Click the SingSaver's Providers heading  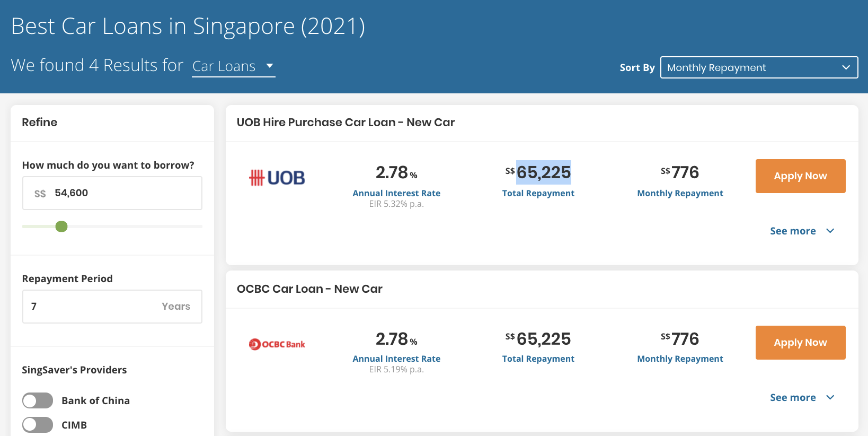74,370
